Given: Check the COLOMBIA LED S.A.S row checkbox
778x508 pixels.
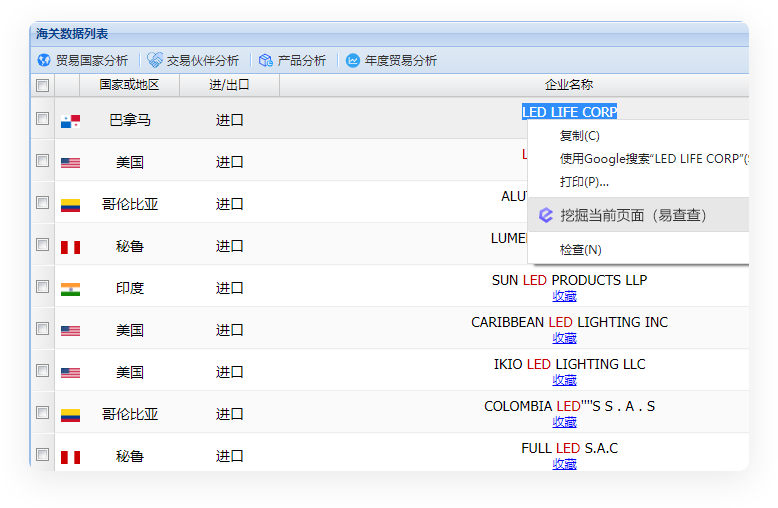Looking at the screenshot, I should coord(43,413).
